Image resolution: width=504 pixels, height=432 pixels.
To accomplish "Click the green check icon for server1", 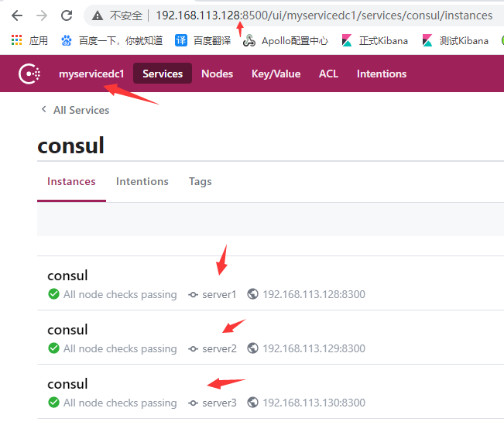I will point(53,294).
